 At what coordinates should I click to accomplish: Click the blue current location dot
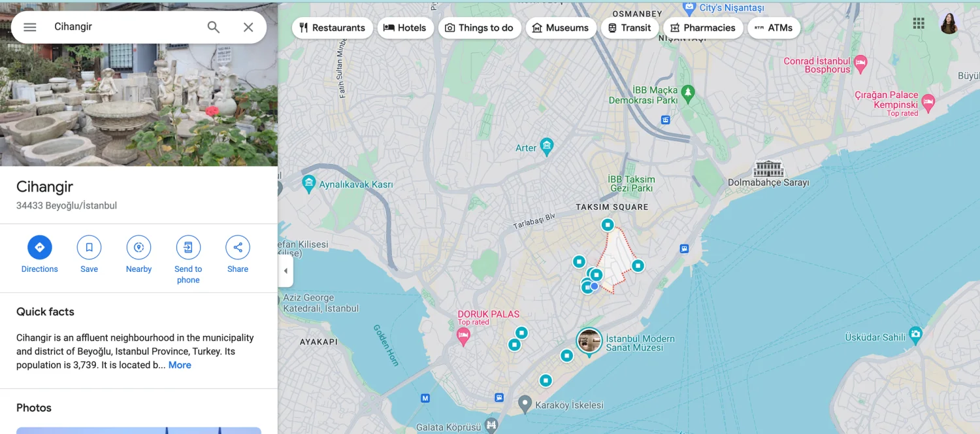[x=595, y=286]
